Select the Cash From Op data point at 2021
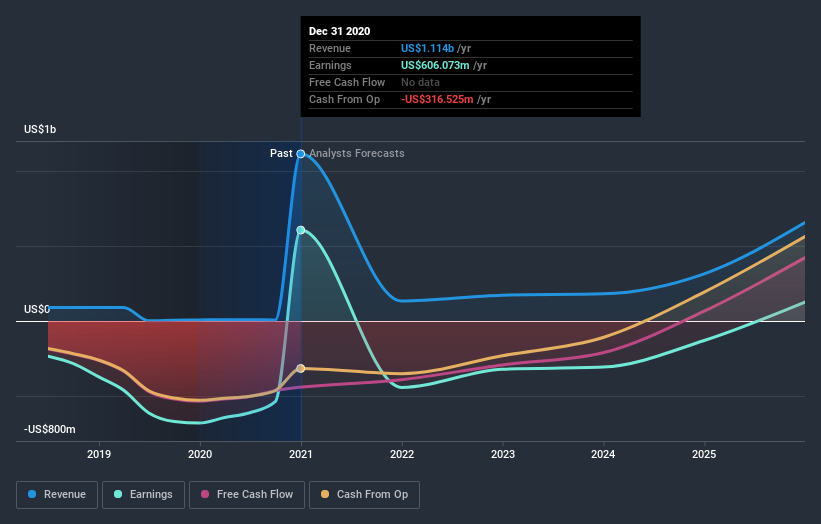Screen dimensions: 821x524 click(x=301, y=369)
